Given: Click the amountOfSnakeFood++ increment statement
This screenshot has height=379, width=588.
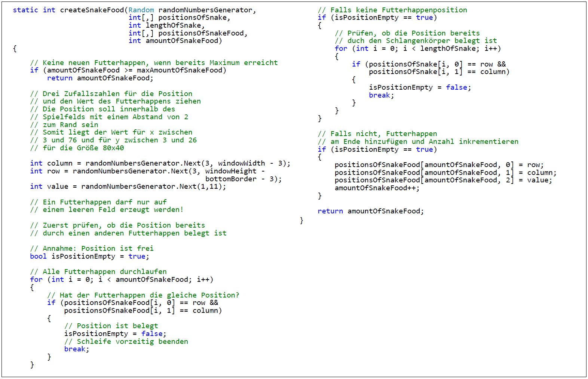Looking at the screenshot, I should click(377, 188).
